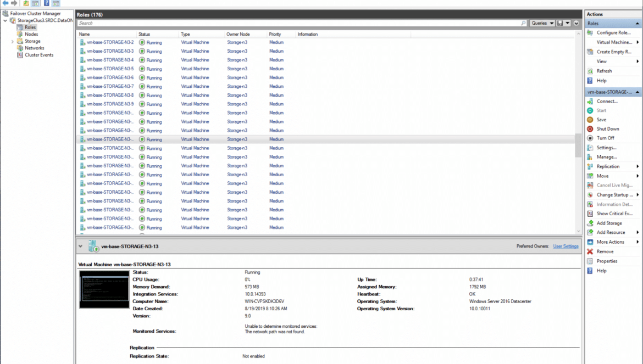643x364 pixels.
Task: Open the Replication submenu
Action: pos(614,167)
